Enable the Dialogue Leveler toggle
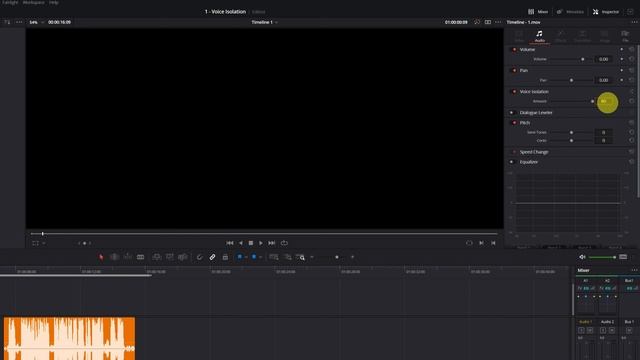This screenshot has width=640, height=360. 512,113
